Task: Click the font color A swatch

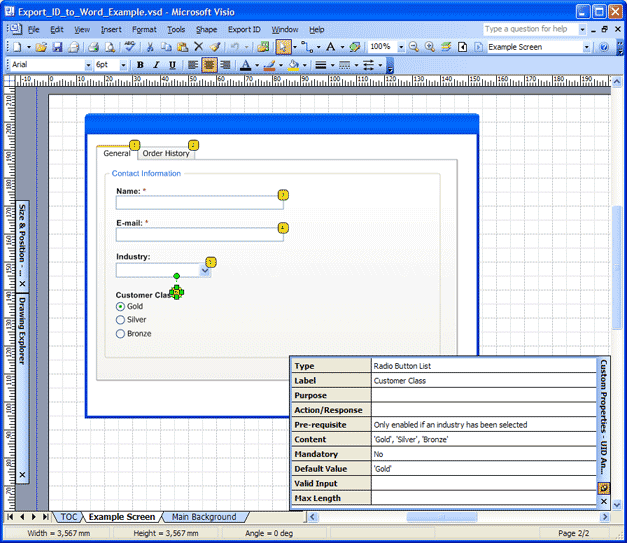Action: [246, 65]
